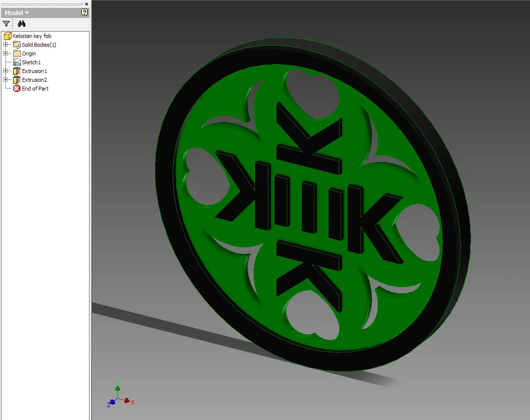Screen dimensions: 530x420
Task: Click the Sketch1 sketch icon
Action: tap(17, 62)
